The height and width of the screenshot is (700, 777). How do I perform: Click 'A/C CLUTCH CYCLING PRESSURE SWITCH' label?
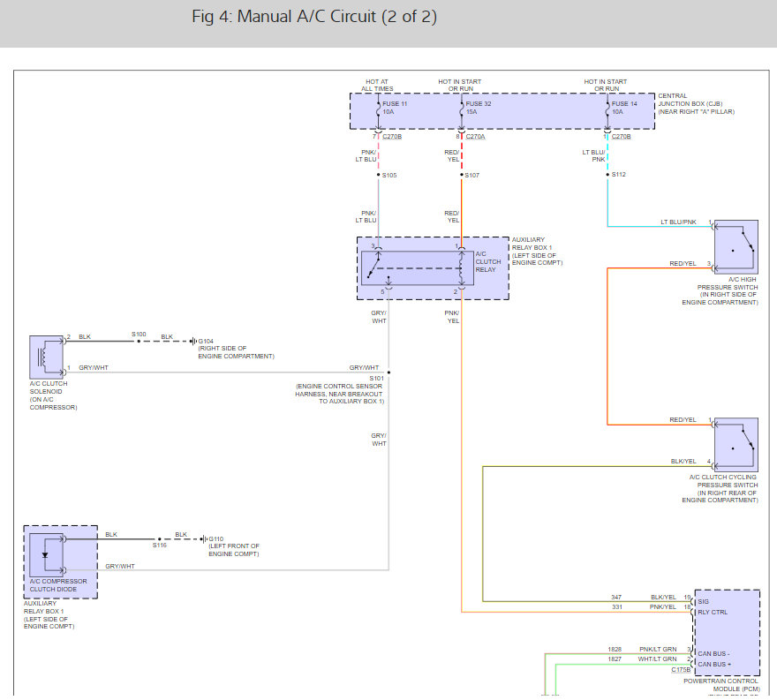pos(723,481)
